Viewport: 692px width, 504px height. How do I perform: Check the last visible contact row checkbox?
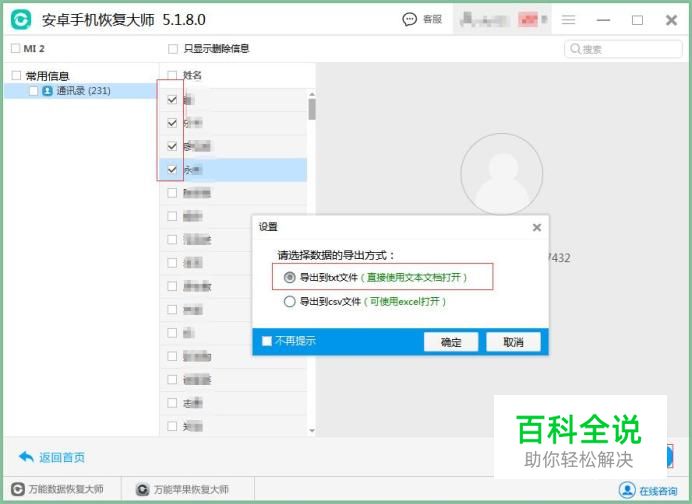pyautogui.click(x=173, y=426)
